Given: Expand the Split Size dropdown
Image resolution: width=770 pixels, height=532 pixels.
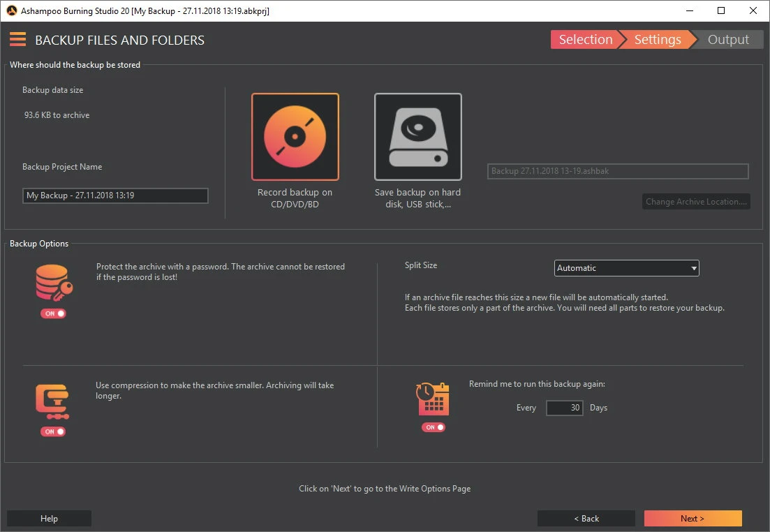Looking at the screenshot, I should 626,268.
